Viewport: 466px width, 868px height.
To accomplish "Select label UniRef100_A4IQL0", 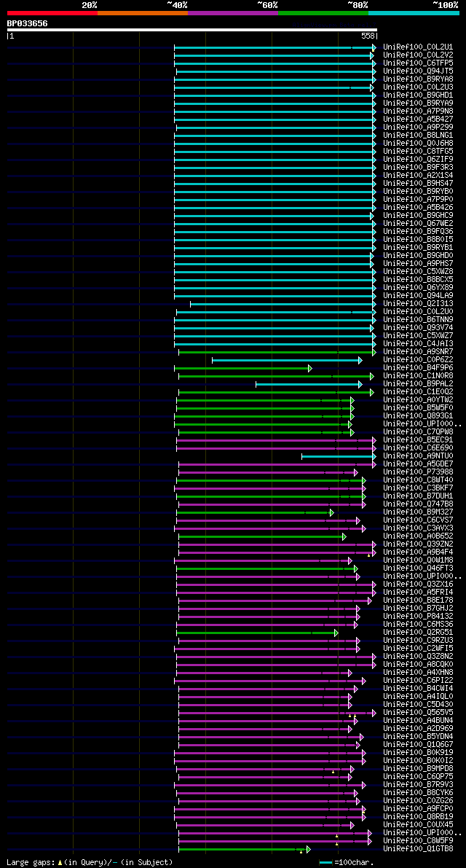I will click(418, 697).
